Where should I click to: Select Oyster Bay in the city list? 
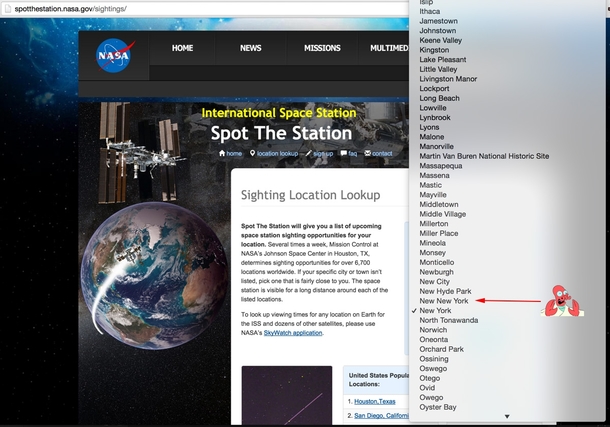pyautogui.click(x=438, y=407)
